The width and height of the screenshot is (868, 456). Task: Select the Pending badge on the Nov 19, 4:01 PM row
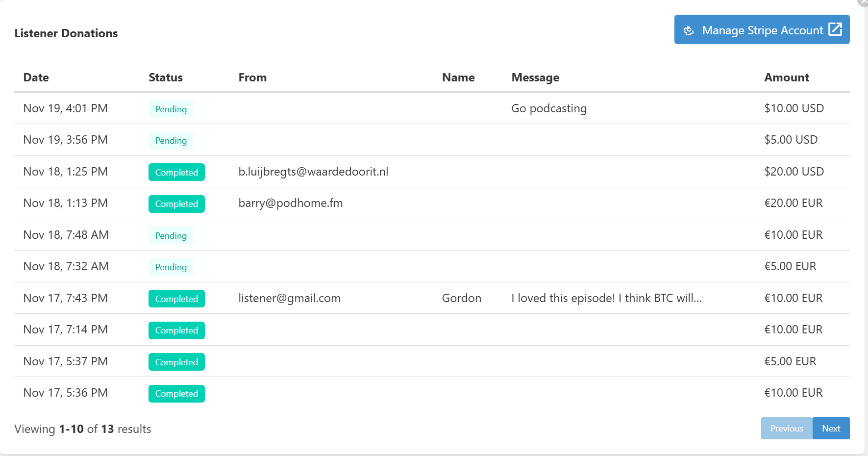point(171,109)
